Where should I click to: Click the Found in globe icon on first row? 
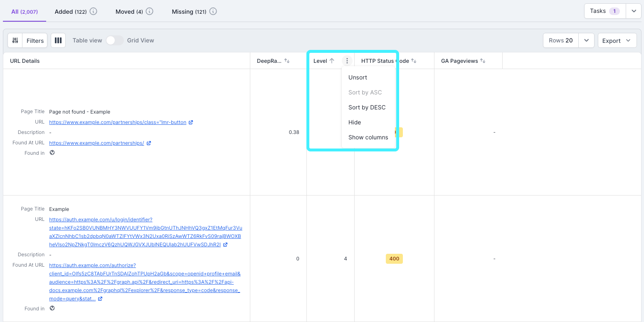[52, 153]
